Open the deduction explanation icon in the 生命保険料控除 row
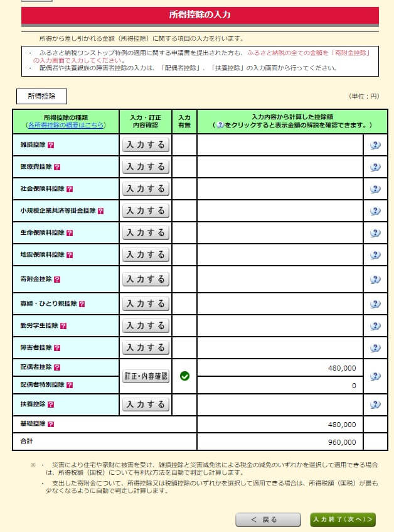Viewport: 394px width, 532px height. pyautogui.click(x=375, y=233)
